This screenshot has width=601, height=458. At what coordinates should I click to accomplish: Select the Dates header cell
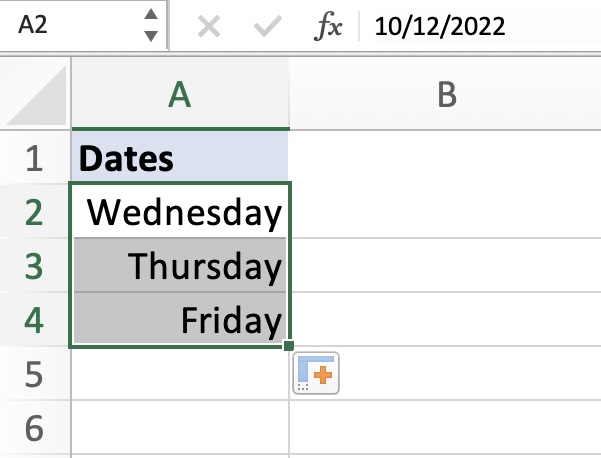tap(180, 158)
